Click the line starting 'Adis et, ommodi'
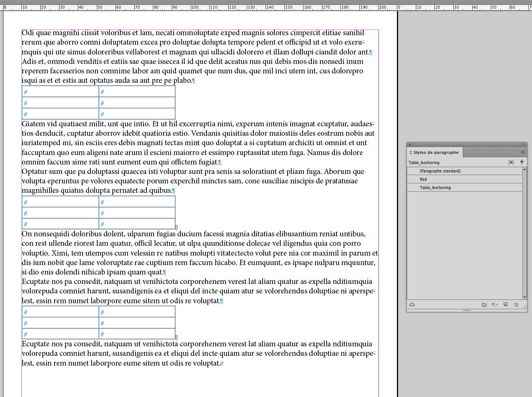 pyautogui.click(x=193, y=62)
